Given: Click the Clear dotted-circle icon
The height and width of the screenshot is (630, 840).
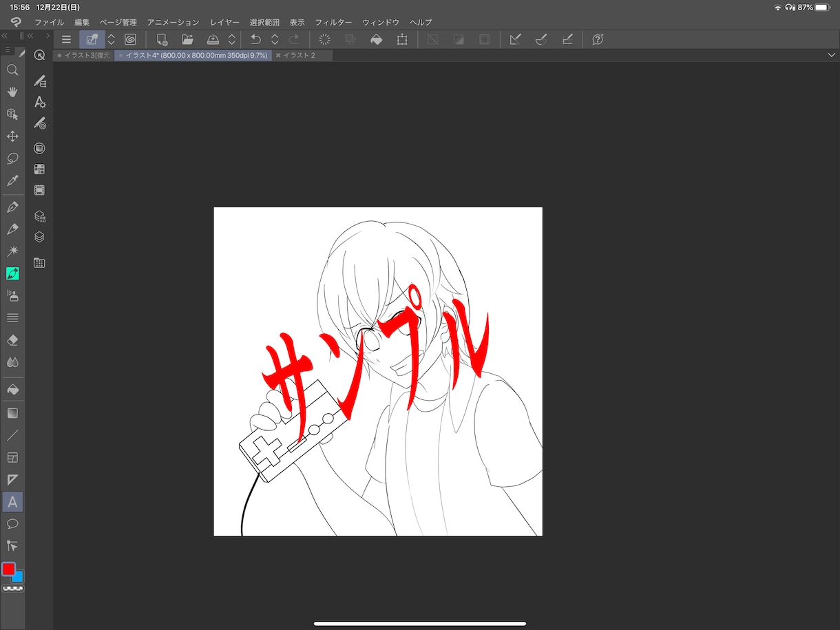Looking at the screenshot, I should [x=324, y=39].
